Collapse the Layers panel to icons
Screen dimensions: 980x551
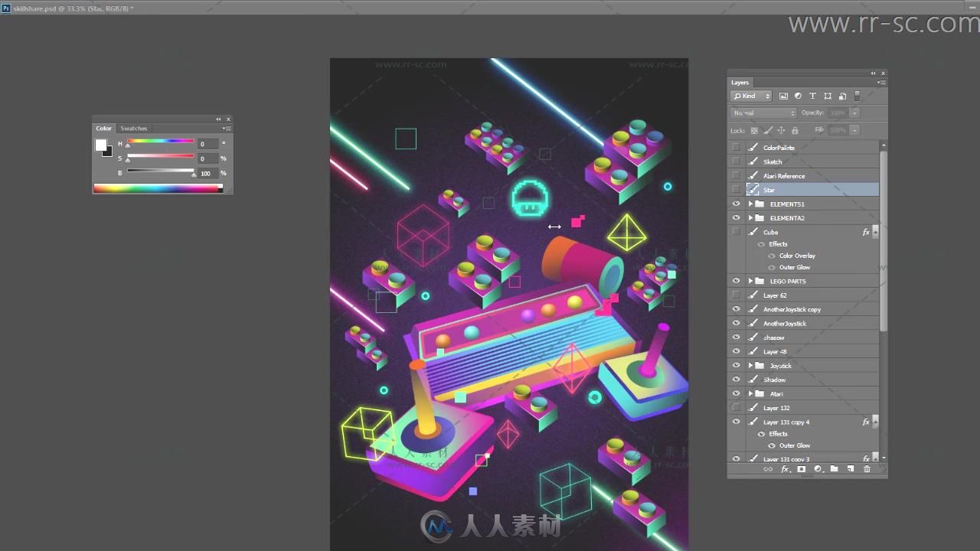874,73
